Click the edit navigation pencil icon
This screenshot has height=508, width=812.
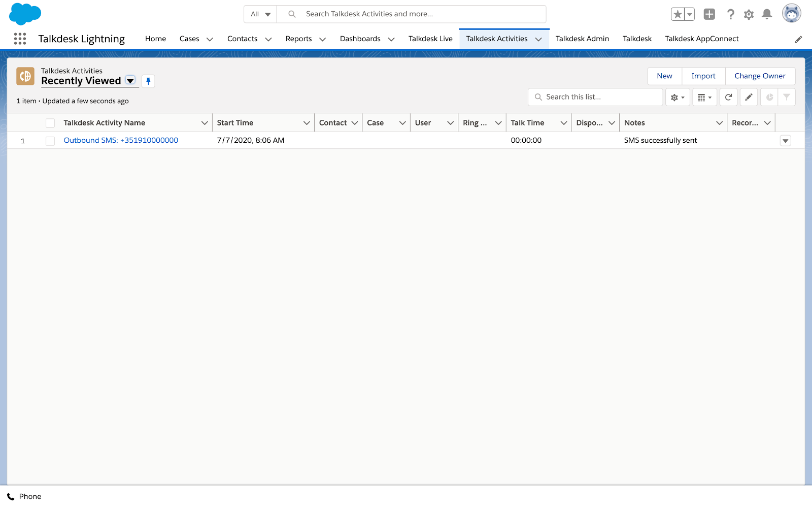pos(798,39)
